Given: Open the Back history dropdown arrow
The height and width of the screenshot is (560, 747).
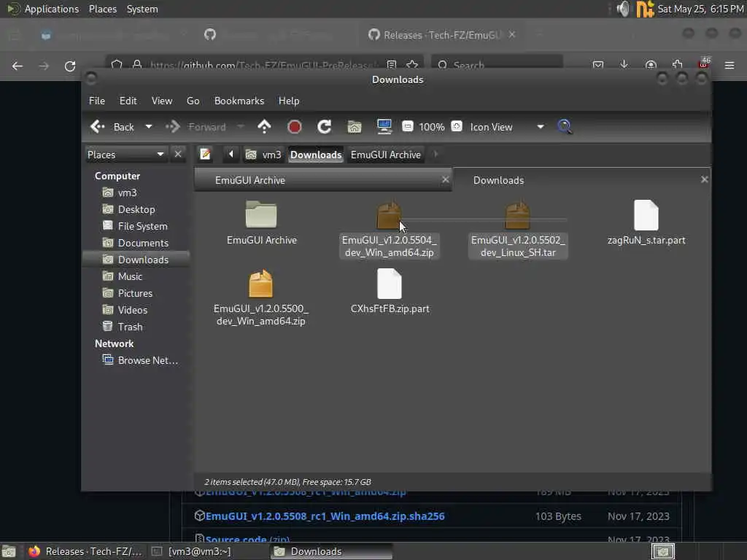Looking at the screenshot, I should point(149,127).
